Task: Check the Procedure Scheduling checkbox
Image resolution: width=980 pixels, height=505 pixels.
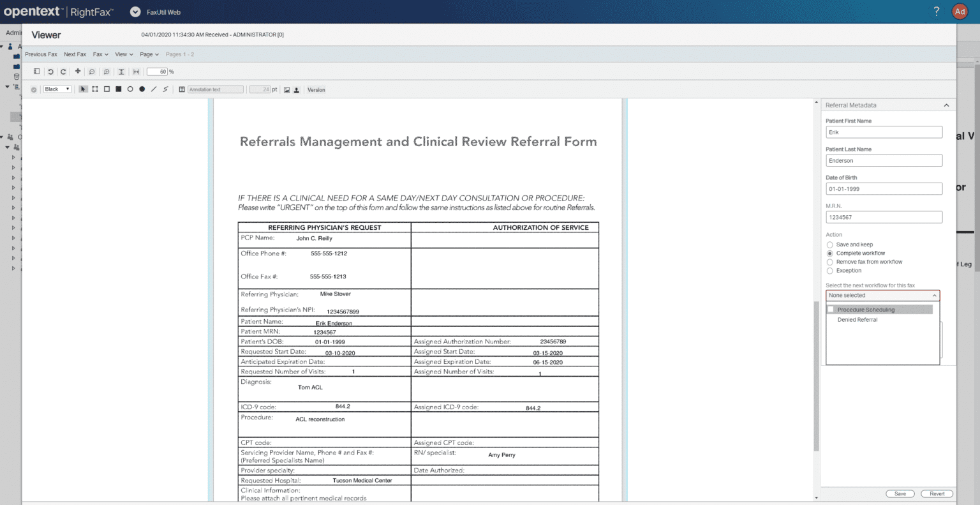Action: tap(831, 309)
